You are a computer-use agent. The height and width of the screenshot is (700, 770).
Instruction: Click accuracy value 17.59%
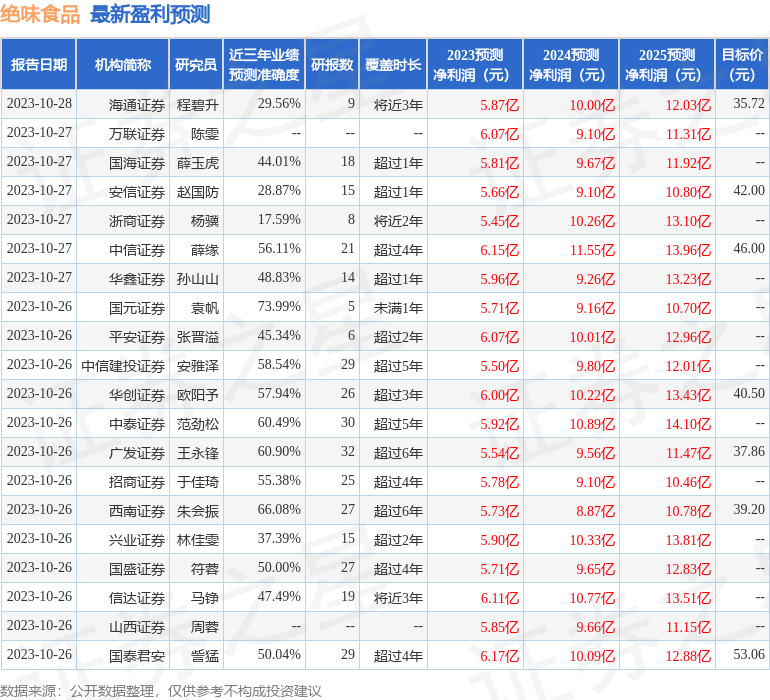click(279, 219)
